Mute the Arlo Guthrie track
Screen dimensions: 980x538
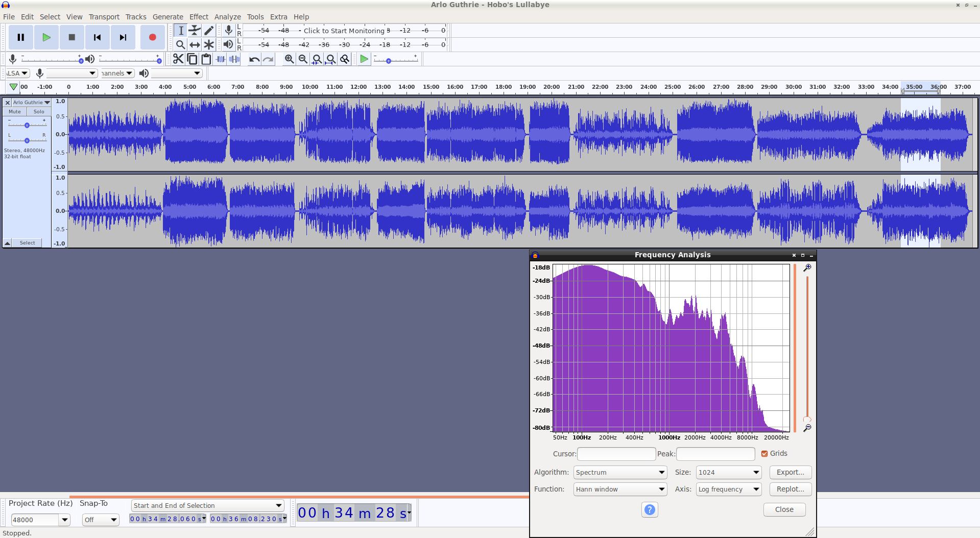(15, 112)
